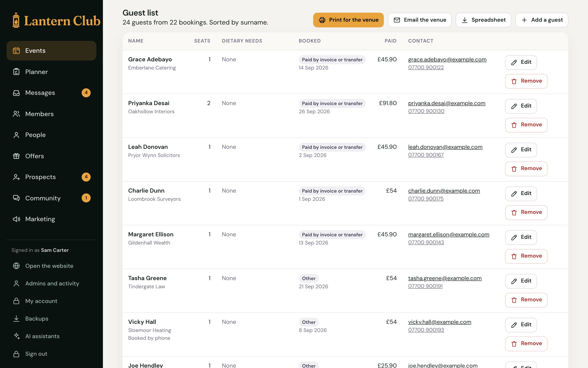Screen dimensions: 588x368
Task: Open the Offers page
Action: point(51,156)
